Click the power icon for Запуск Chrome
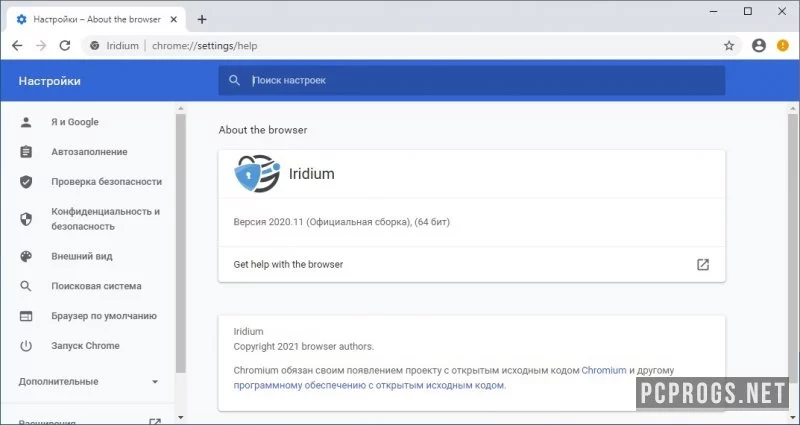This screenshot has width=800, height=425. 26,346
